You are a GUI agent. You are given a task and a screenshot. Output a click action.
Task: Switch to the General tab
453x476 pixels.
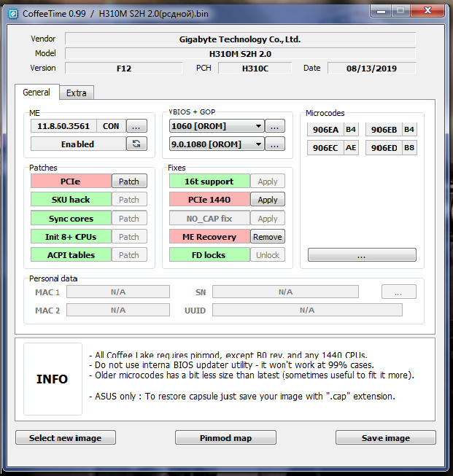pyautogui.click(x=36, y=93)
